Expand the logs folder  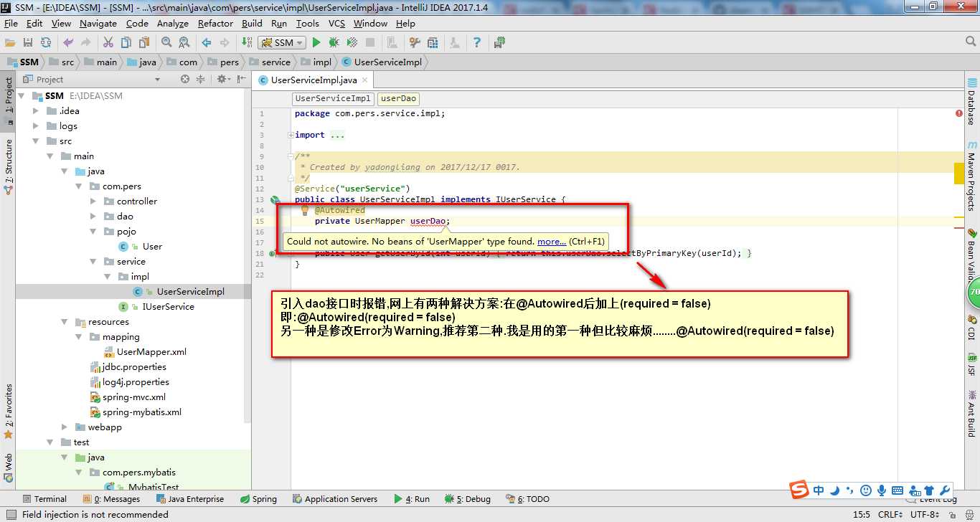[x=36, y=126]
